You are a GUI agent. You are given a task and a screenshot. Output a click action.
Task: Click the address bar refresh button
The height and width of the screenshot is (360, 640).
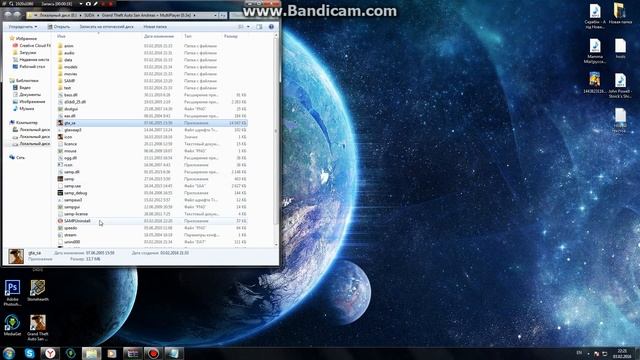[223, 15]
